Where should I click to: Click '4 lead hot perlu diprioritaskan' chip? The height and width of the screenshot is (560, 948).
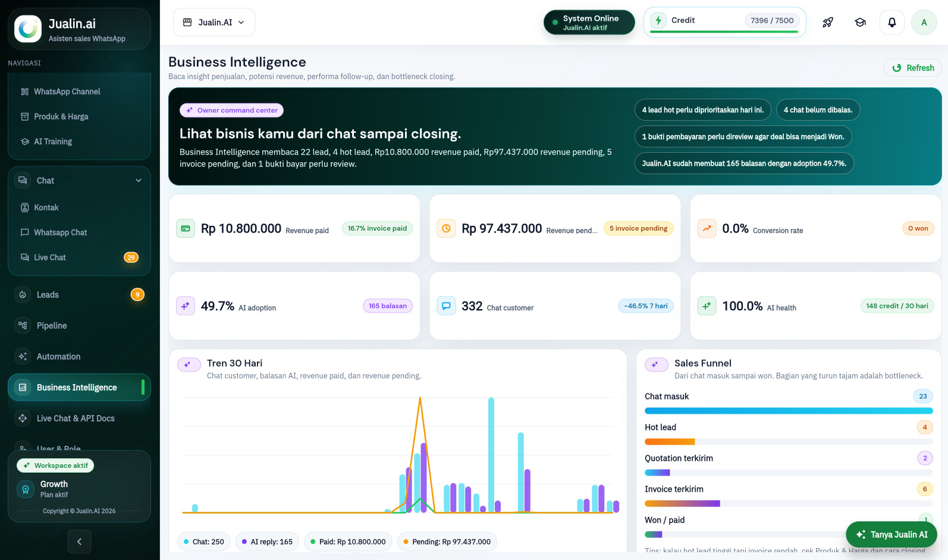(703, 110)
